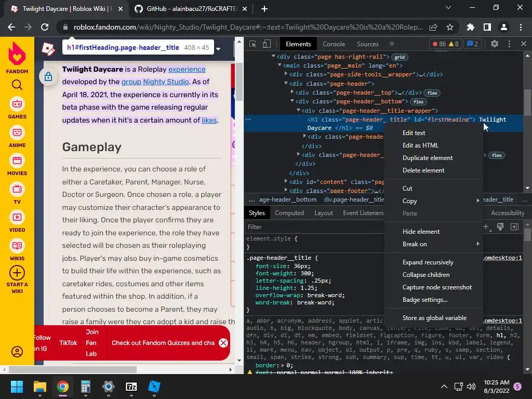Open the user profile icon in Fandom sidebar
The height and width of the screenshot is (399, 532).
(17, 352)
